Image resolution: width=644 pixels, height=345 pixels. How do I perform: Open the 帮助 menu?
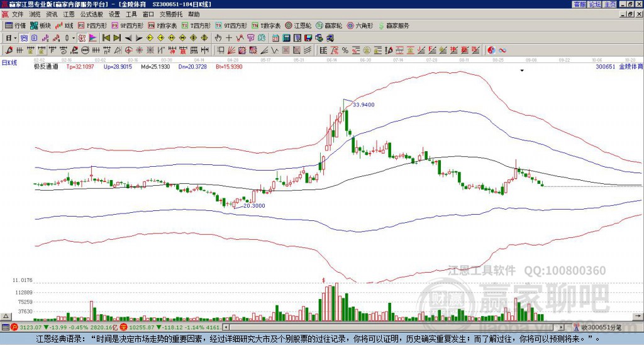pyautogui.click(x=194, y=14)
